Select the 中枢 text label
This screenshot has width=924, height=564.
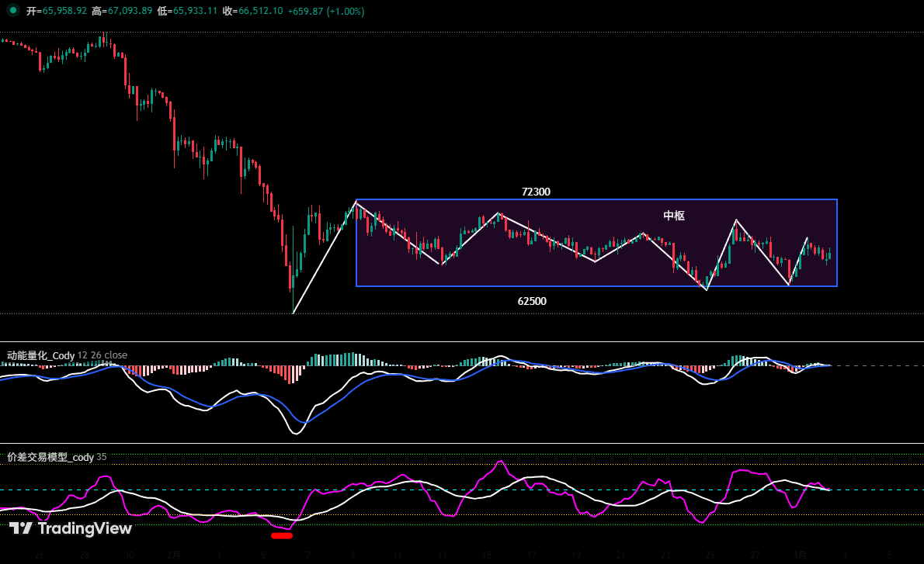(672, 215)
